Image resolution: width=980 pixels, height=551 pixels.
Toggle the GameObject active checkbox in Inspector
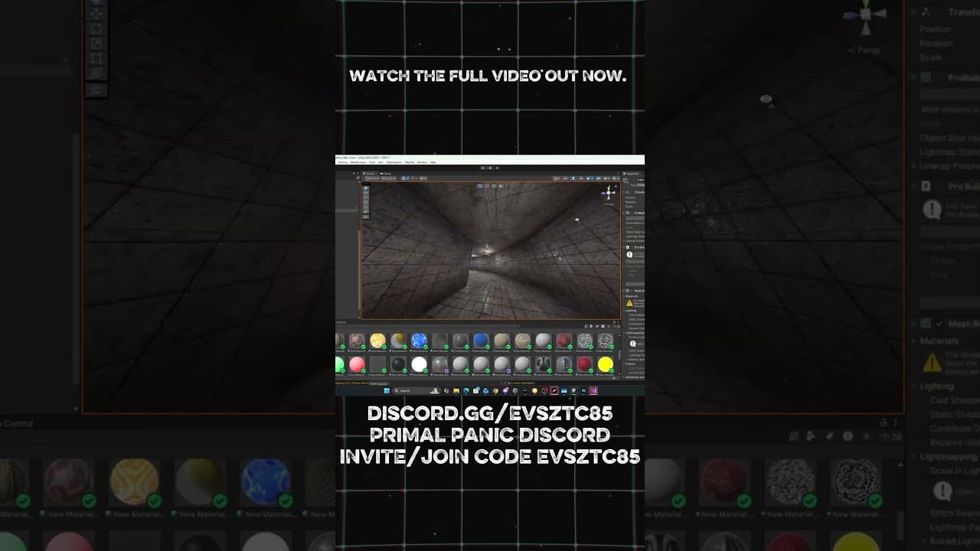[x=634, y=181]
